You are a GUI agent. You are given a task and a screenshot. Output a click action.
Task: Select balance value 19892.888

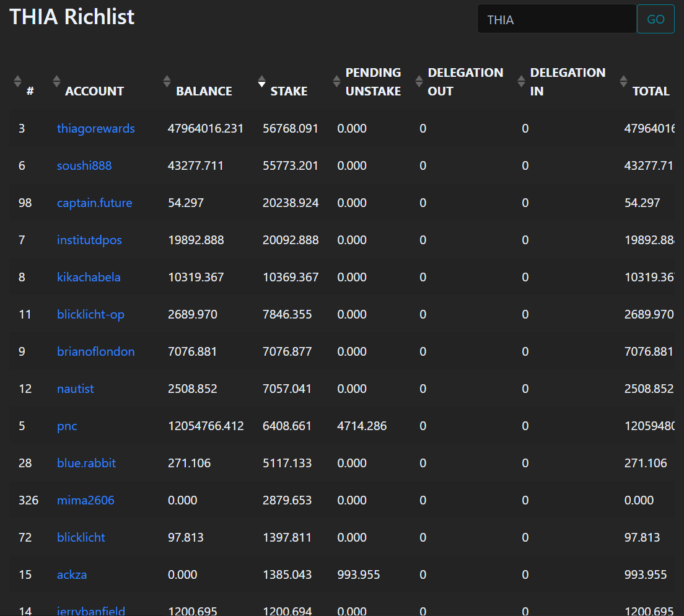tap(196, 240)
